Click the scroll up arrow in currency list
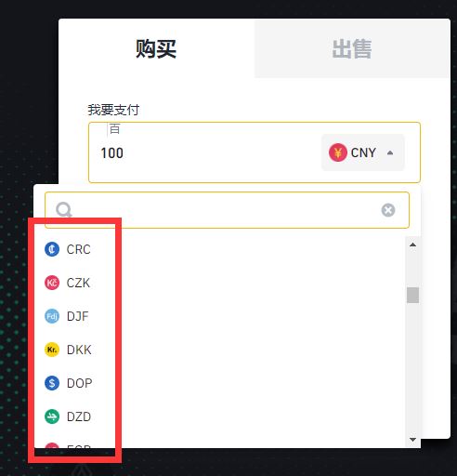This screenshot has height=476, width=457. 412,245
